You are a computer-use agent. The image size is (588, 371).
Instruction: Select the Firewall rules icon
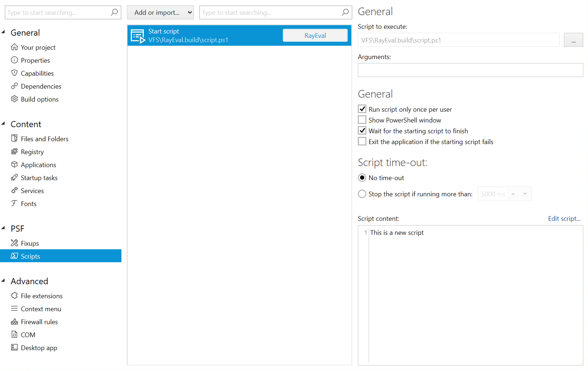click(14, 322)
